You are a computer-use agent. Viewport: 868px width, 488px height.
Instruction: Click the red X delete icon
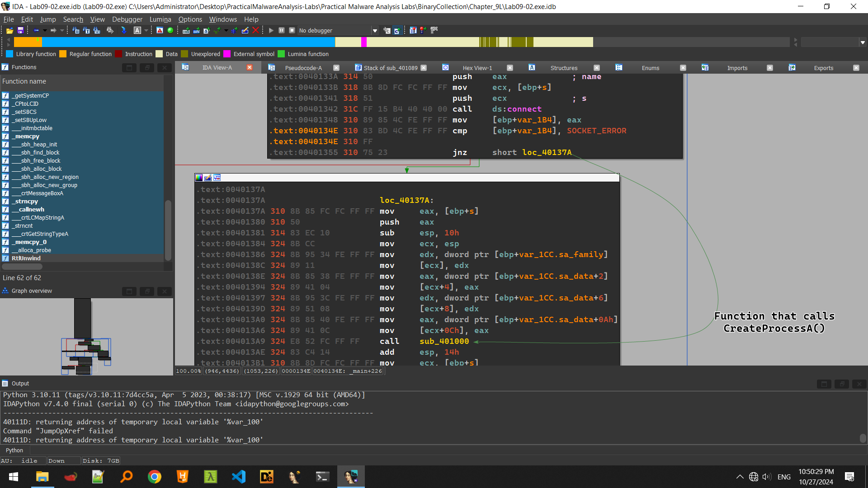255,30
